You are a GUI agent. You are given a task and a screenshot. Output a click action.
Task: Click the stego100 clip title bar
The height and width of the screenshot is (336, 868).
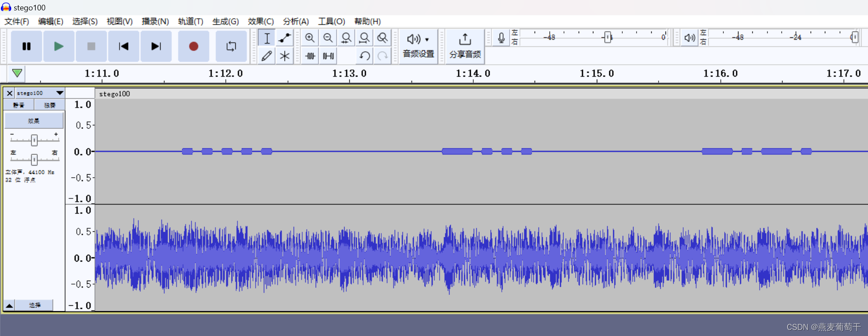pos(481,94)
